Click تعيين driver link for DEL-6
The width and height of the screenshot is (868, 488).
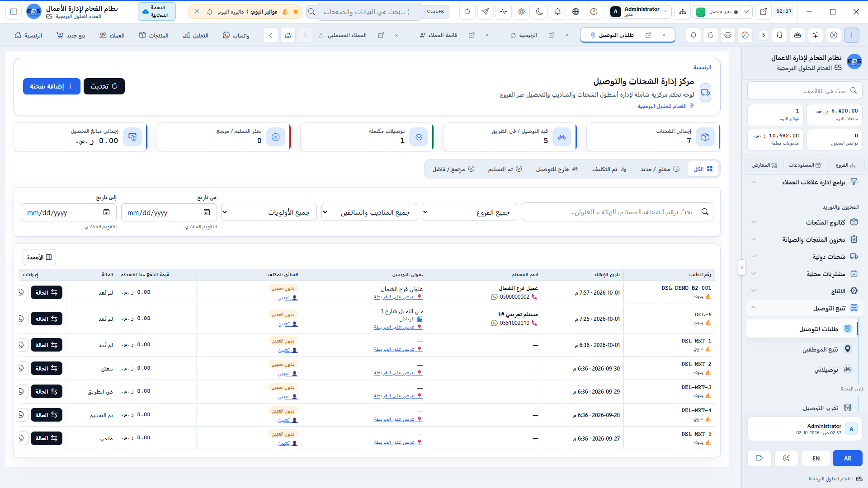[288, 324]
